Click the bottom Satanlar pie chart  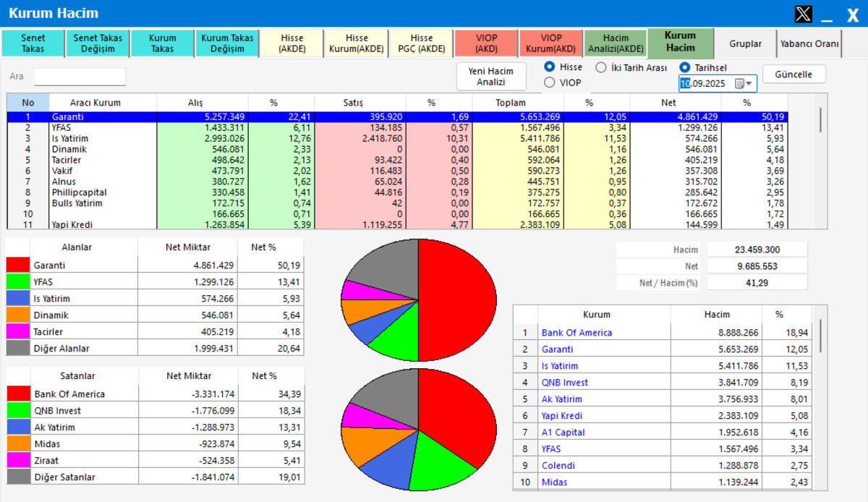419,430
